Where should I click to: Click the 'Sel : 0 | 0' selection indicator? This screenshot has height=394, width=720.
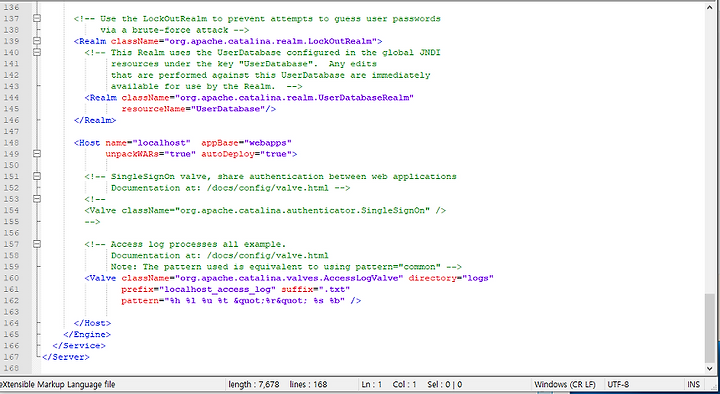444,384
